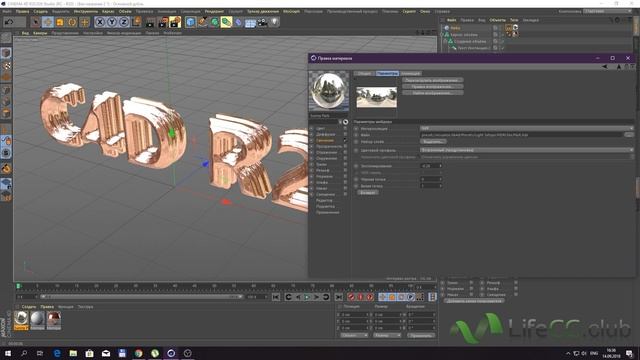Click the locate image button

coord(433,93)
